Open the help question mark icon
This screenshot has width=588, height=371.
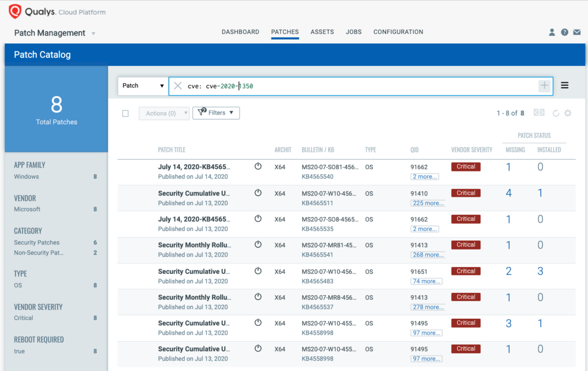[x=564, y=32]
